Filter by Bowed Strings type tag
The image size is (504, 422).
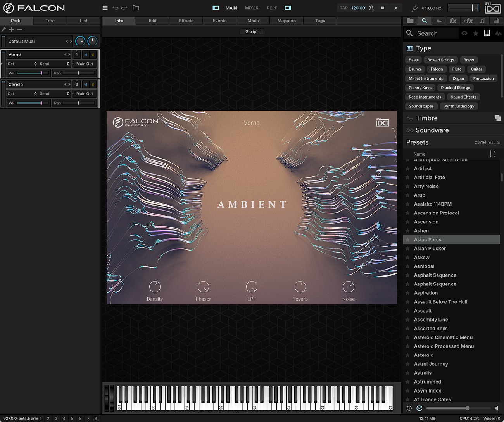440,60
